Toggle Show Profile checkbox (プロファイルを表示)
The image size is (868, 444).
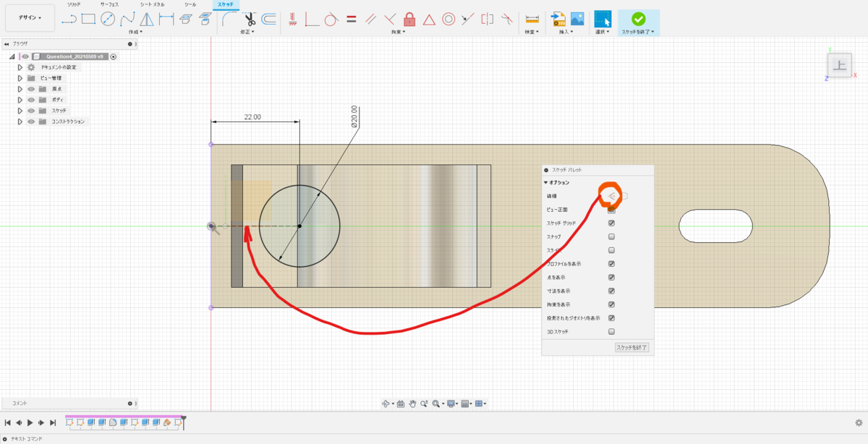(611, 264)
